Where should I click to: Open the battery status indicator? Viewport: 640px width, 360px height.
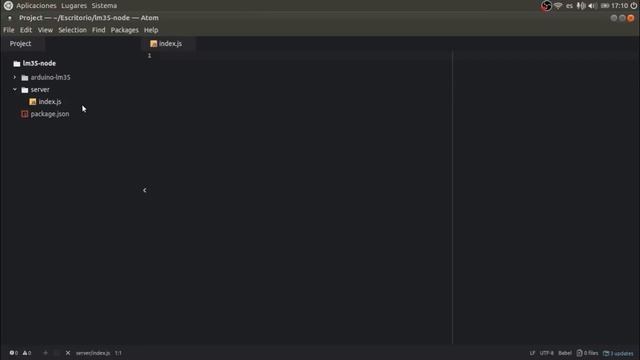click(x=605, y=6)
